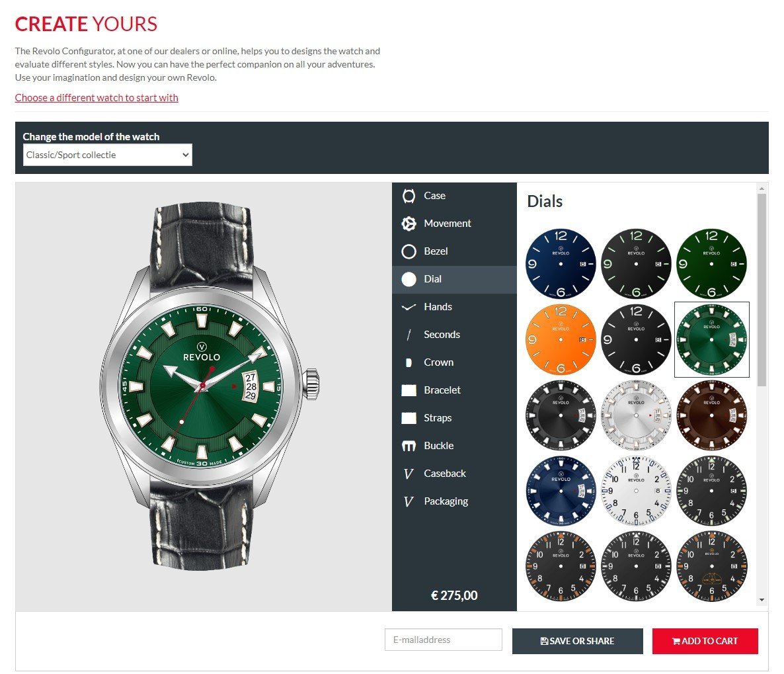Select the Case icon in sidebar

(x=409, y=196)
